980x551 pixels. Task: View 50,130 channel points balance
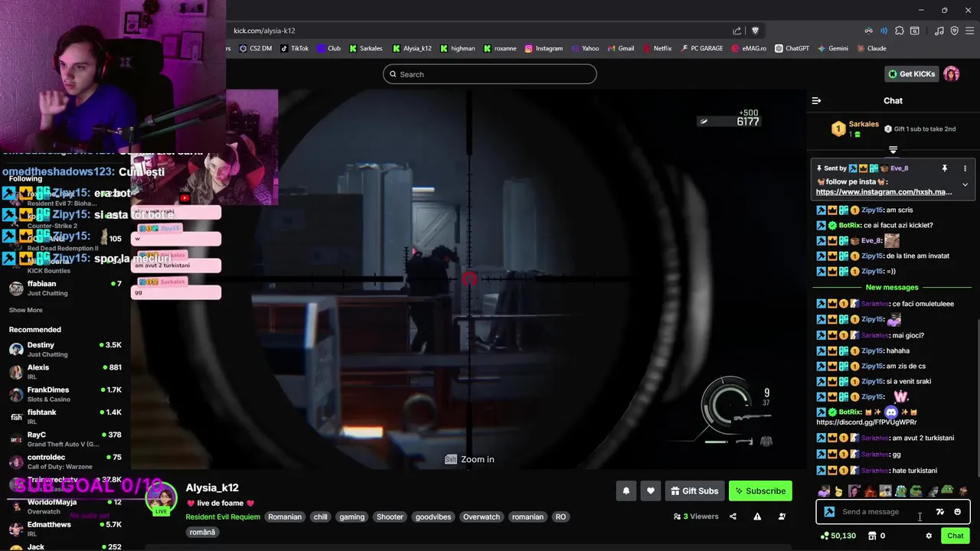pos(838,536)
